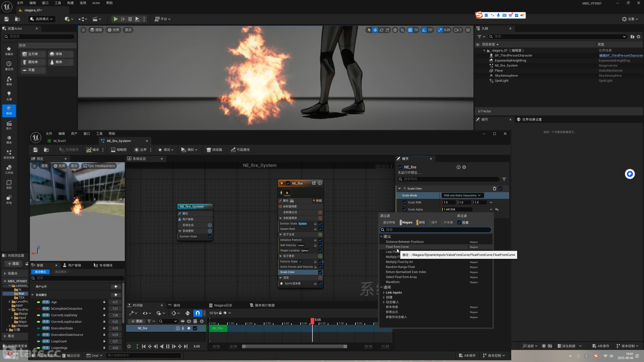Open the Shapes category in Place Actors
644x362 pixels.
click(9, 111)
